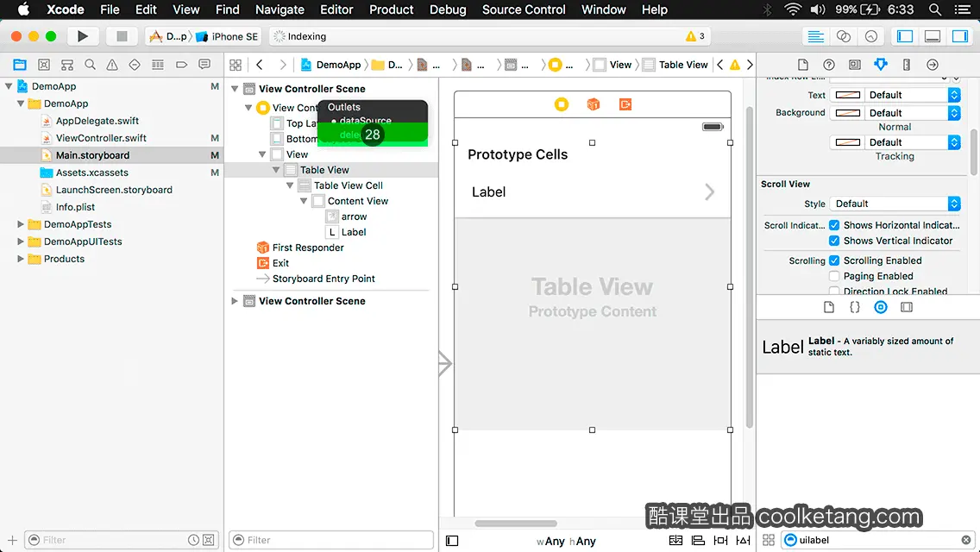Screen dimensions: 980x552
Task: Open the Quick Help inspector
Action: tap(829, 65)
